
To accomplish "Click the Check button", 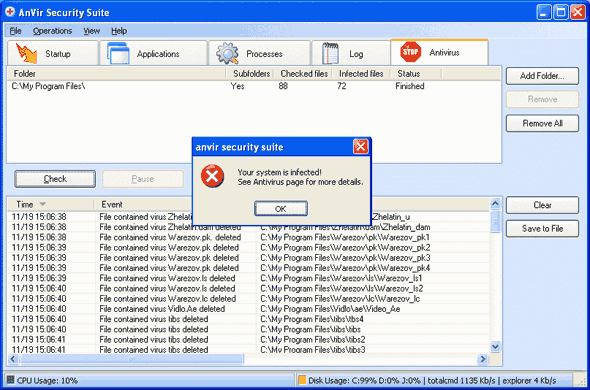I will tap(55, 179).
